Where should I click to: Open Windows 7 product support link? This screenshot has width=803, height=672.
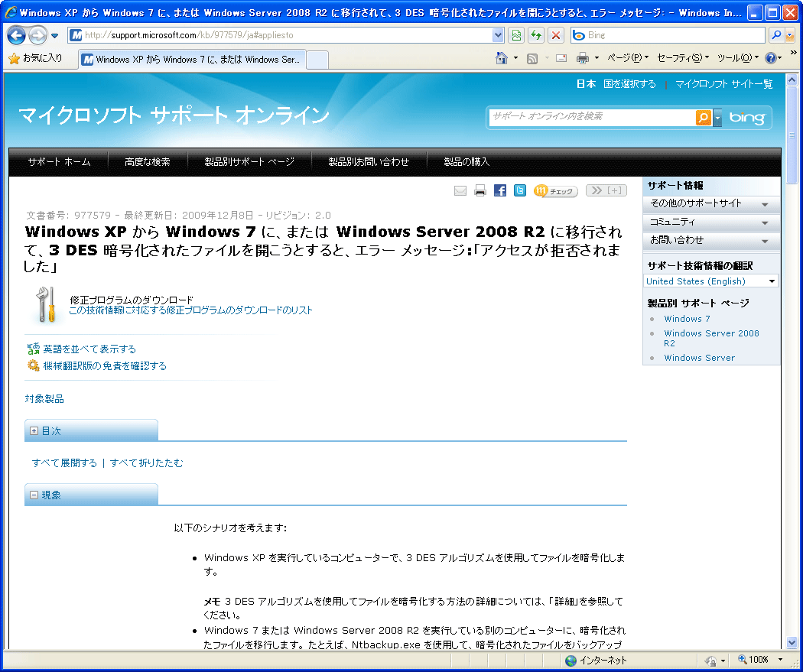pyautogui.click(x=687, y=319)
